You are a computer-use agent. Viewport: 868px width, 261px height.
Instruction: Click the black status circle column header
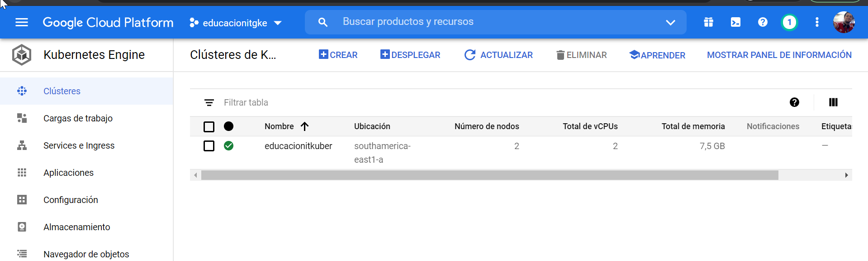[229, 126]
